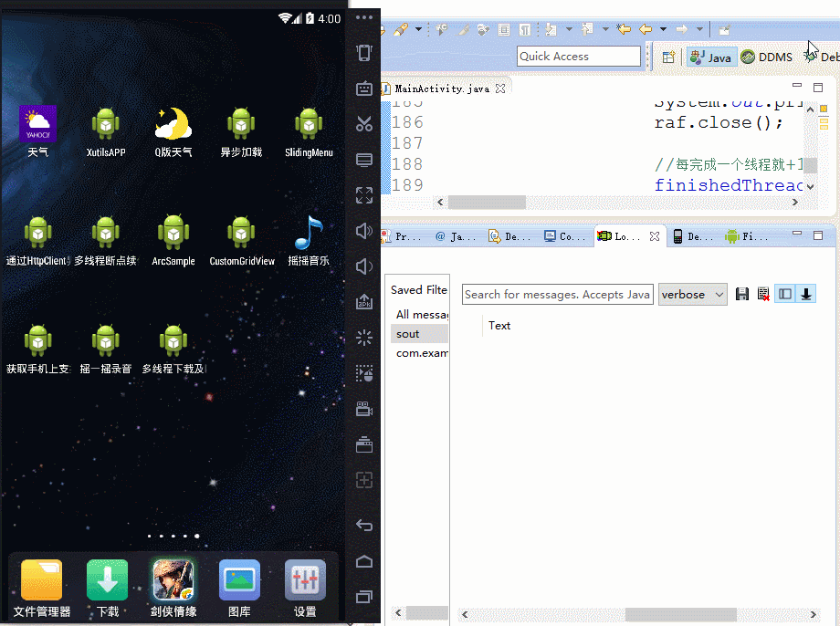
Task: Open the 获取手机上支 app
Action: tap(37, 348)
